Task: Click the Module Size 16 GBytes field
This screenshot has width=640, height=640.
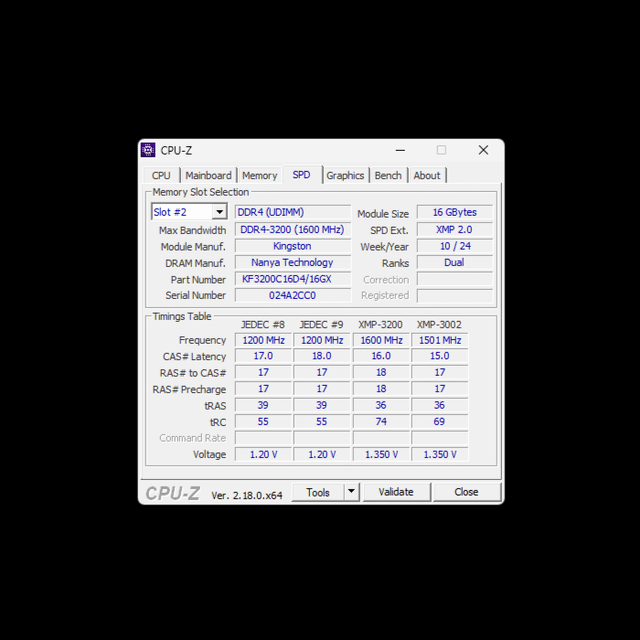Action: (x=454, y=213)
